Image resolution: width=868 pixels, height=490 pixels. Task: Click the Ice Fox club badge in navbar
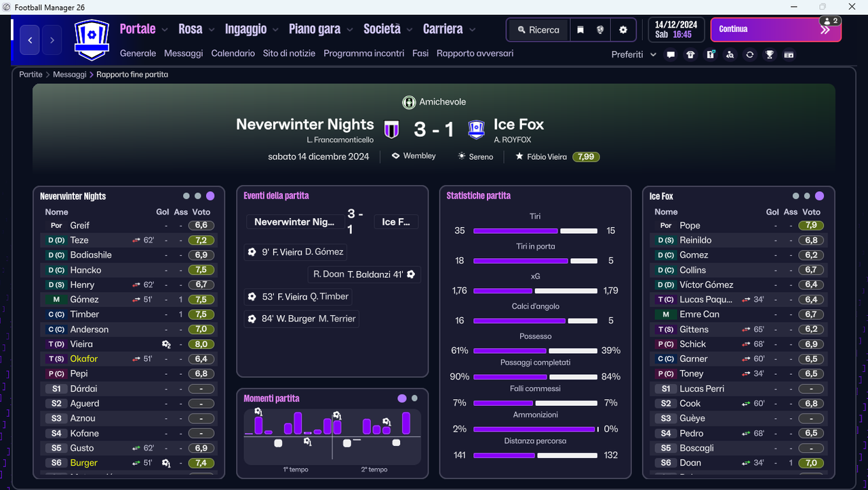click(x=91, y=40)
